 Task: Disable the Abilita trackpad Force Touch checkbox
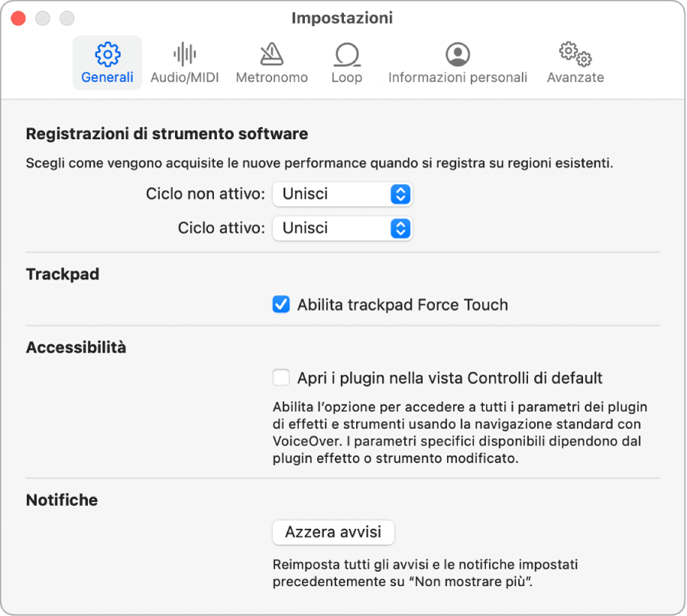(x=281, y=305)
